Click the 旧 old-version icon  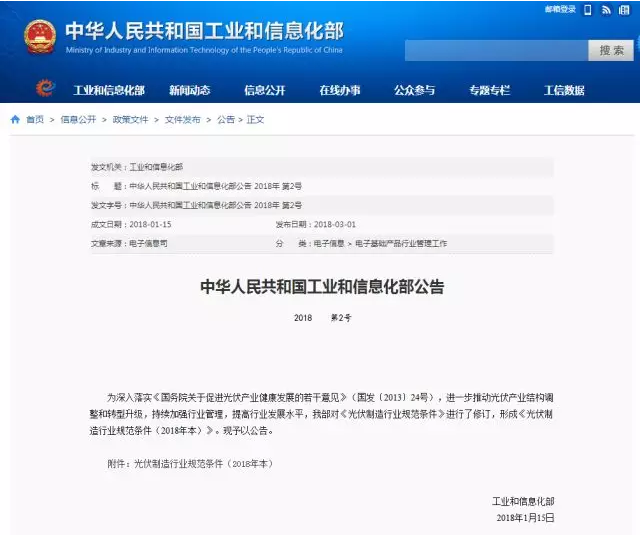[x=624, y=10]
